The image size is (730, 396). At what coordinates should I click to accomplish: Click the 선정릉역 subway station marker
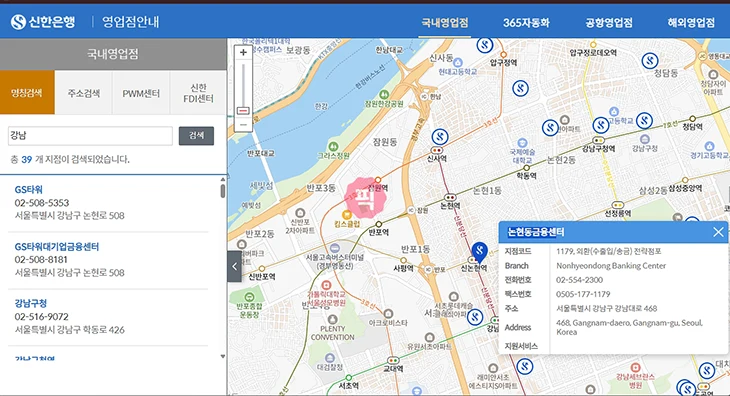617,205
